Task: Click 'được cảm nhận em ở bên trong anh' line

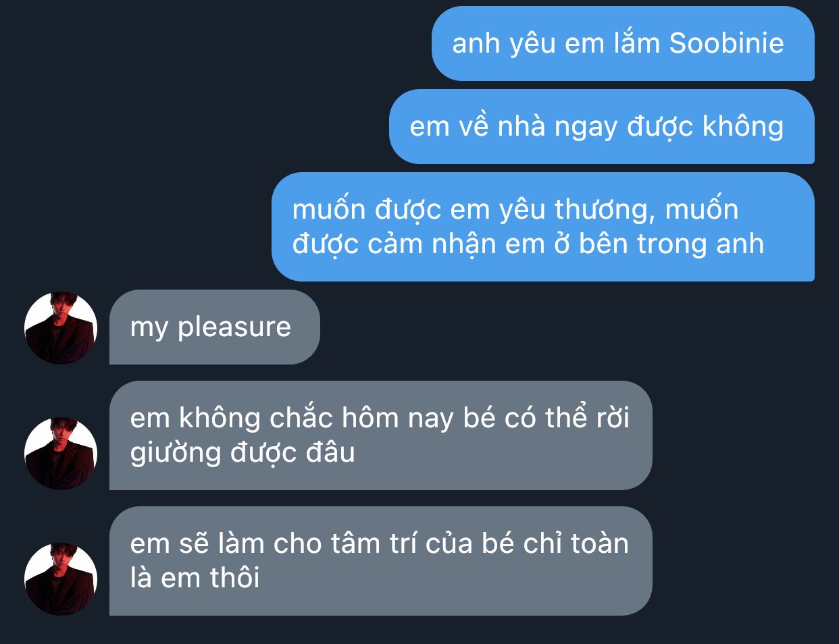Action: tap(528, 244)
